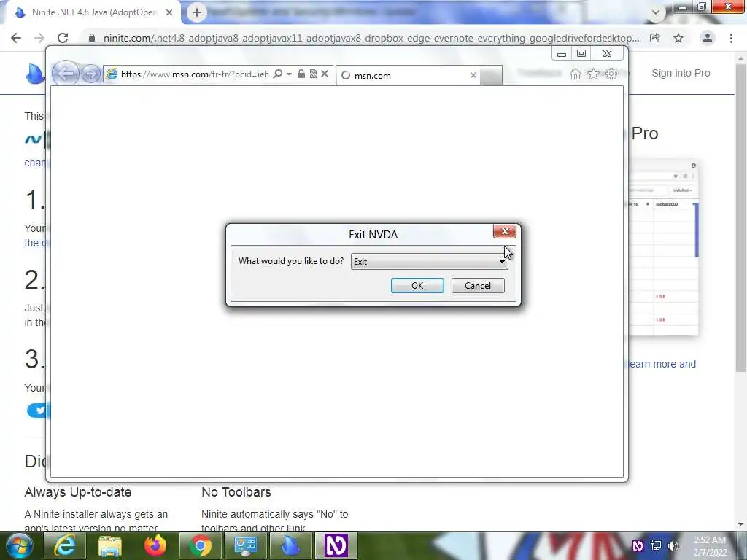Open the Tools gear in Internet Explorer

(611, 74)
